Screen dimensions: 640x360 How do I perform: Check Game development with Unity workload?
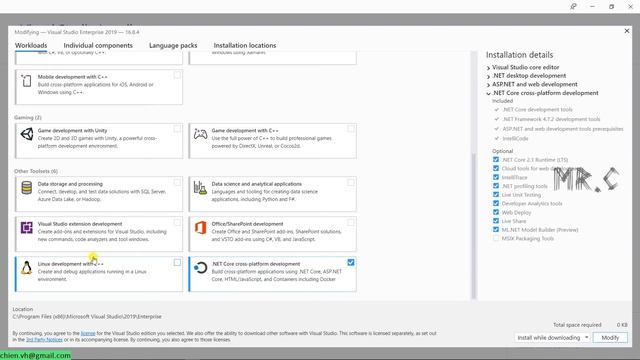[177, 129]
